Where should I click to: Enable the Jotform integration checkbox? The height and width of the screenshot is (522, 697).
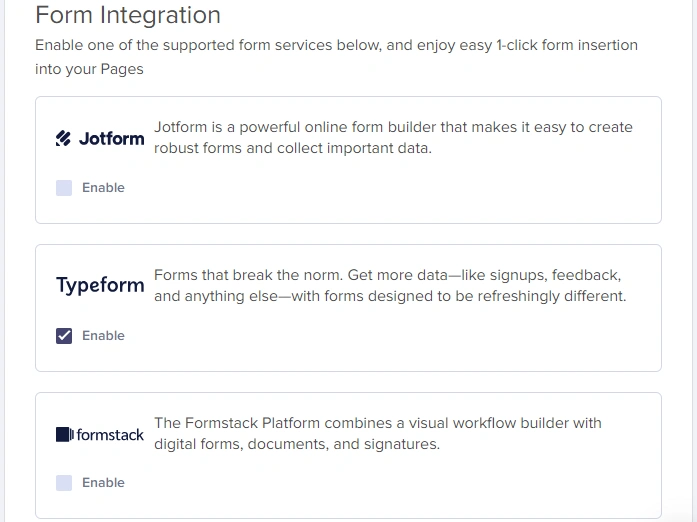tap(64, 188)
